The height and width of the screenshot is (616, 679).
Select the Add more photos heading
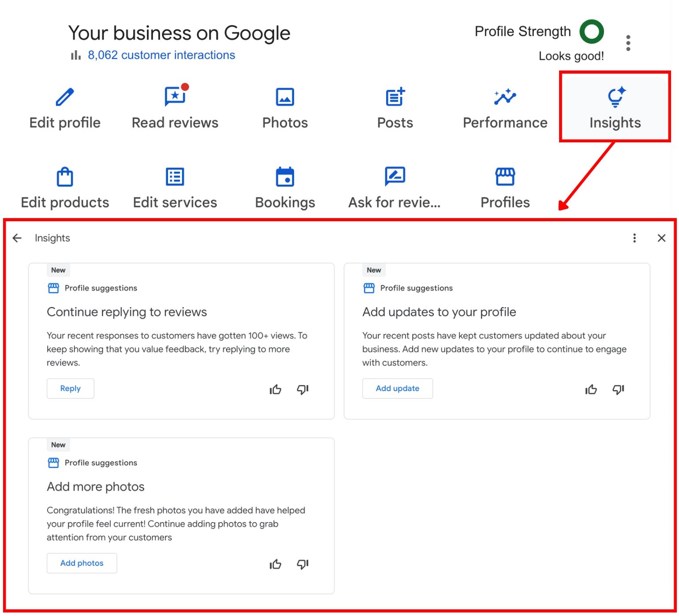tap(96, 487)
